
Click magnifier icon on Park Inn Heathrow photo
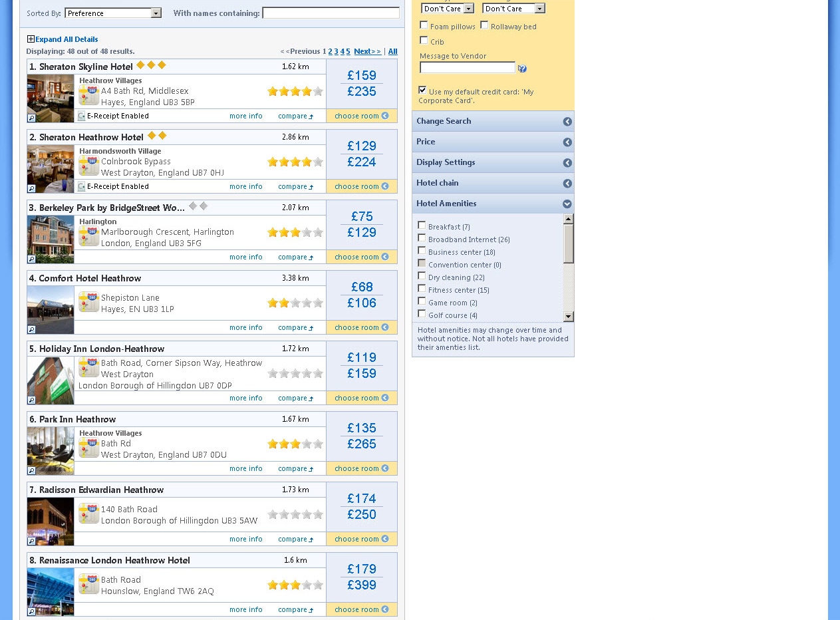(x=31, y=470)
